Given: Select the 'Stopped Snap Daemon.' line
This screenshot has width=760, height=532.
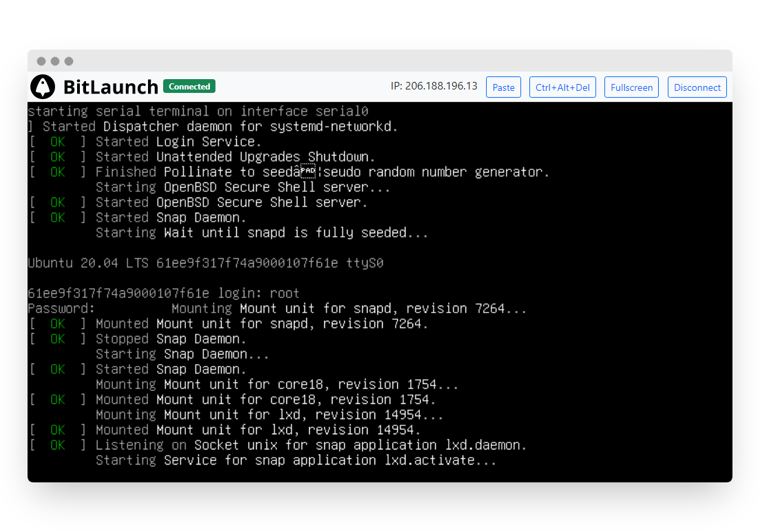Looking at the screenshot, I should 138,339.
